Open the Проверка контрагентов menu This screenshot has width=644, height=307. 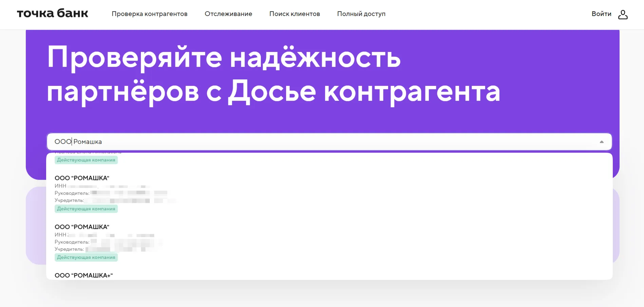(150, 14)
